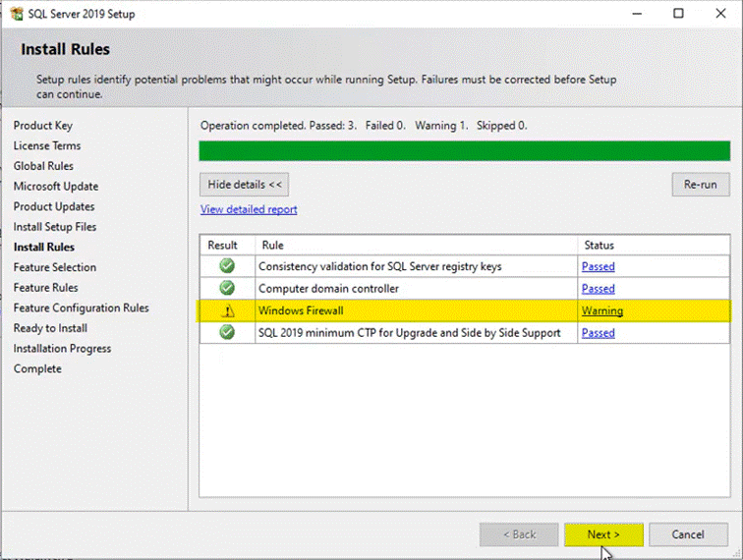Select the Ready to Install step
Image resolution: width=743 pixels, height=560 pixels.
(50, 328)
